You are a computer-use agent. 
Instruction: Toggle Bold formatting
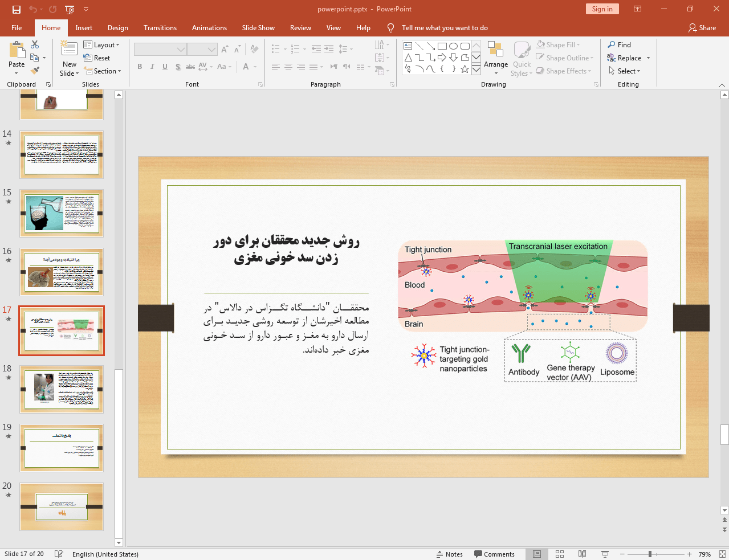point(140,67)
